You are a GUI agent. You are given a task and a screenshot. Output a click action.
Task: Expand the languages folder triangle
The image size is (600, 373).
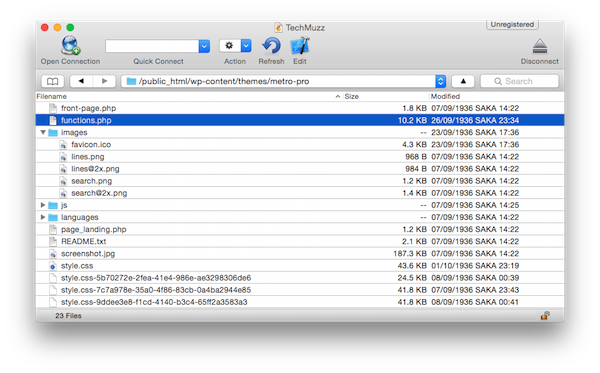pyautogui.click(x=43, y=217)
